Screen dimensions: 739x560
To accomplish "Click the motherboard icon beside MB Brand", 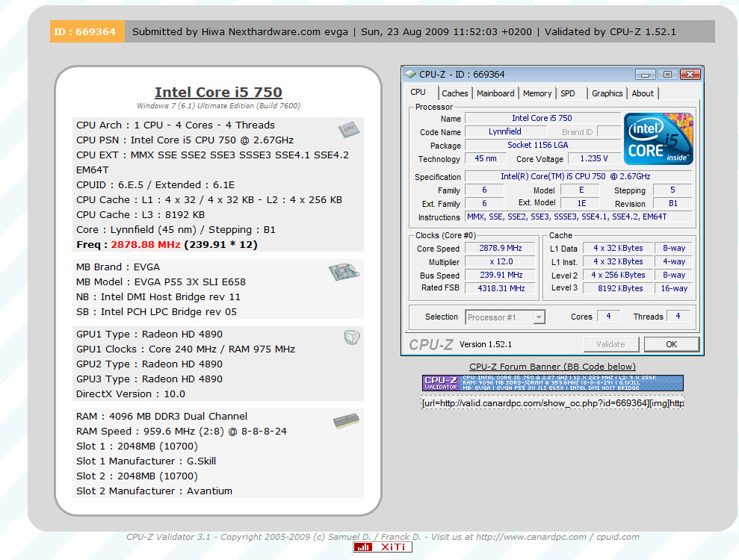I will coord(344,272).
